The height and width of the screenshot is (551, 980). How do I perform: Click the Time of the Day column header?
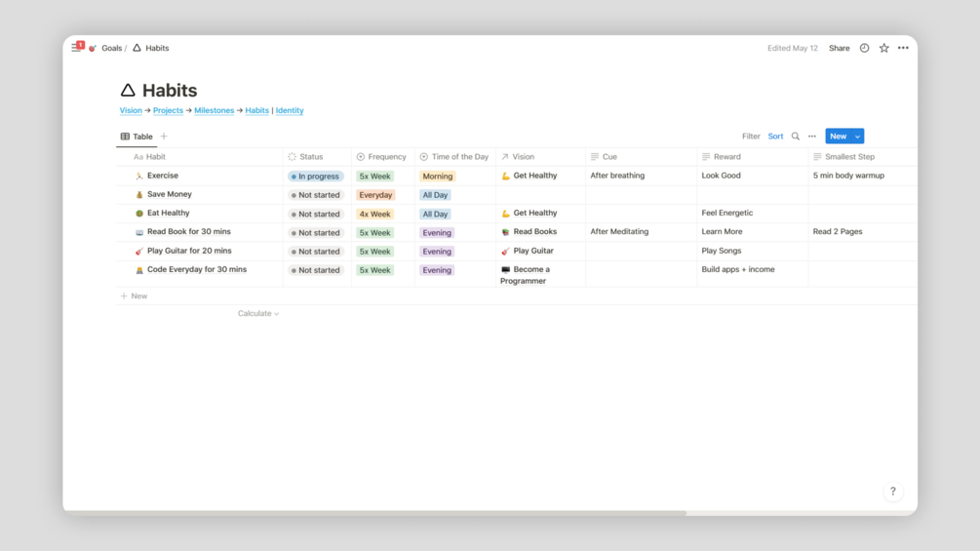(x=455, y=157)
